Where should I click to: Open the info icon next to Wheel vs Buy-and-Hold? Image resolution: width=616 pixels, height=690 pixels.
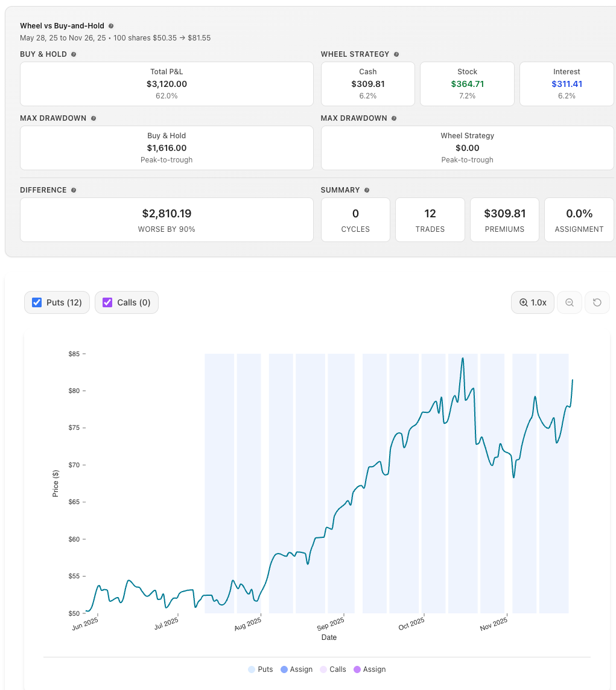[x=111, y=26]
